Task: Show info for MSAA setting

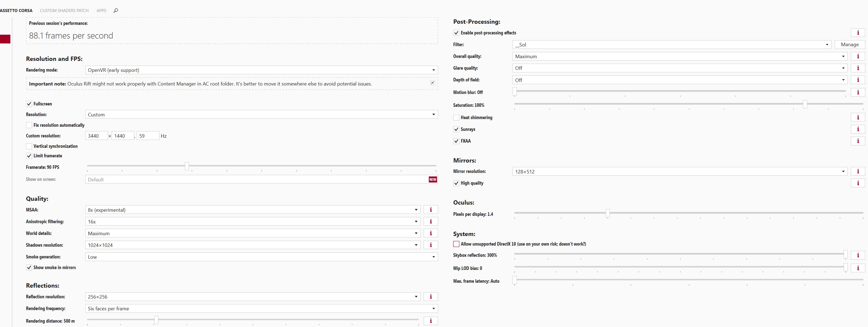Action: coord(431,210)
